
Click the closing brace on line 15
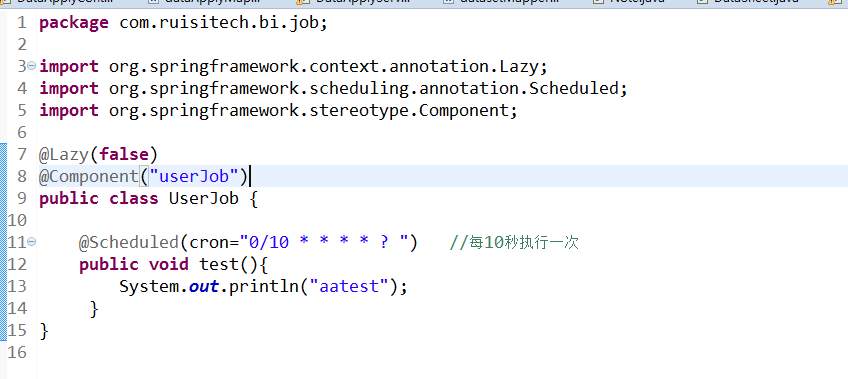tap(44, 331)
